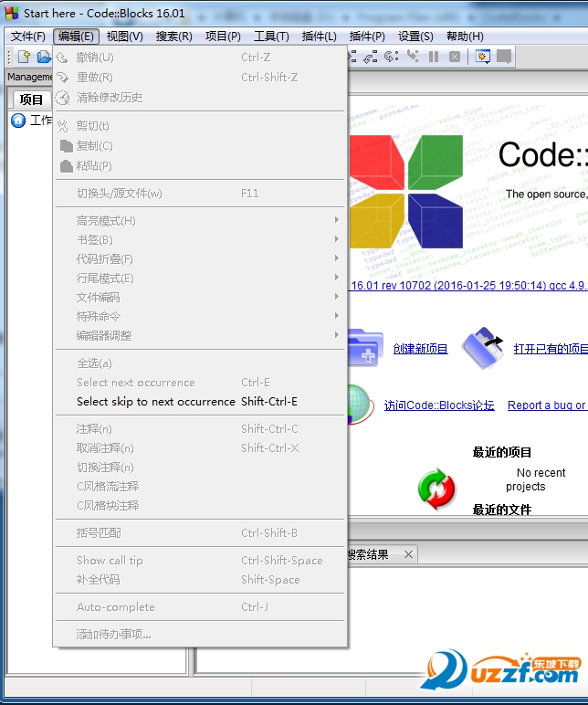Choose Select skip to next occurrence
The height and width of the screenshot is (705, 588).
[200, 401]
